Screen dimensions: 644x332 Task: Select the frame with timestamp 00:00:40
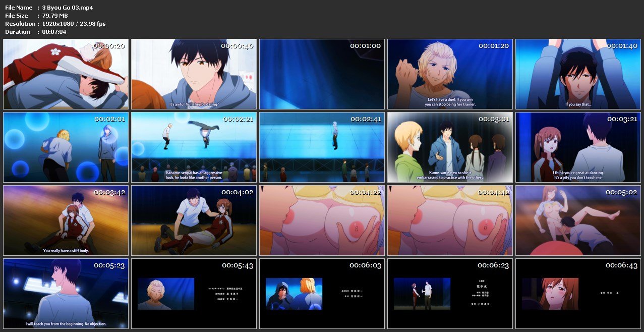click(x=194, y=74)
